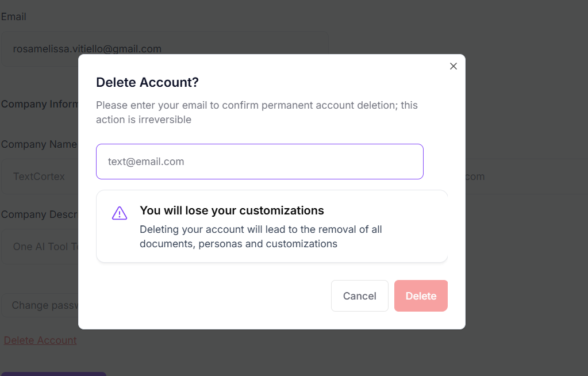Open the Delete Account link in the background
This screenshot has height=376, width=588.
point(40,340)
